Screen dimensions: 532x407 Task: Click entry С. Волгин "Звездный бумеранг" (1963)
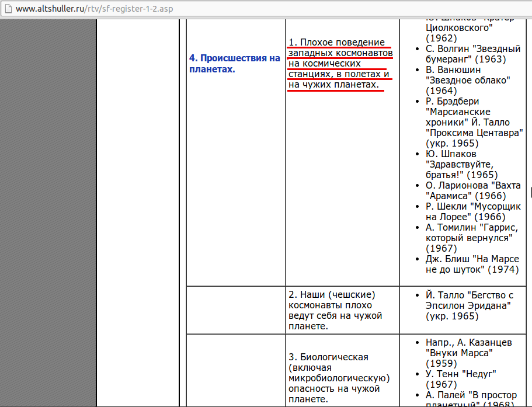473,54
